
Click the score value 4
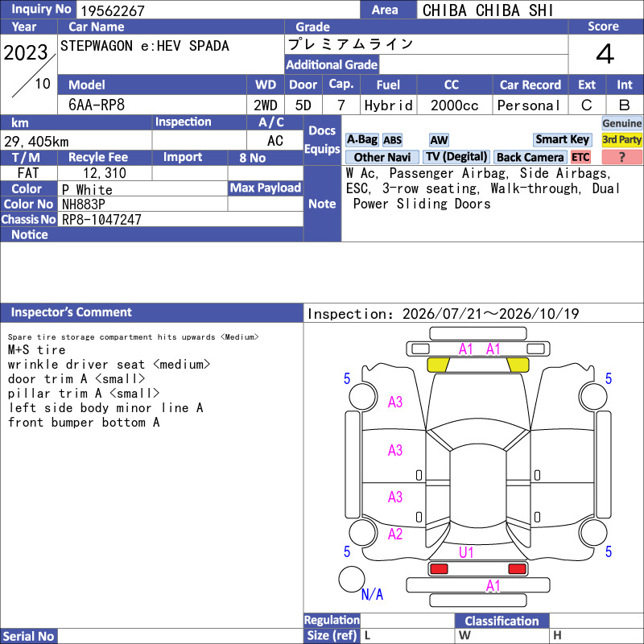[x=605, y=54]
